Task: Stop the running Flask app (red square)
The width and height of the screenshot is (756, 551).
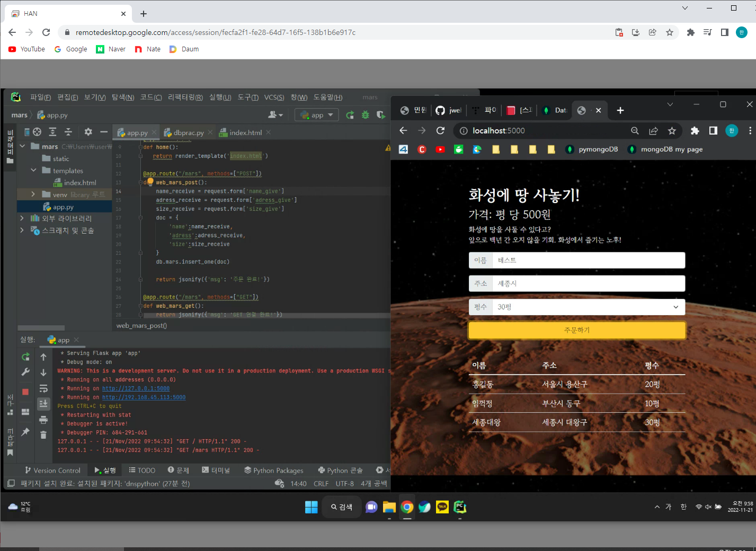Action: [x=25, y=392]
